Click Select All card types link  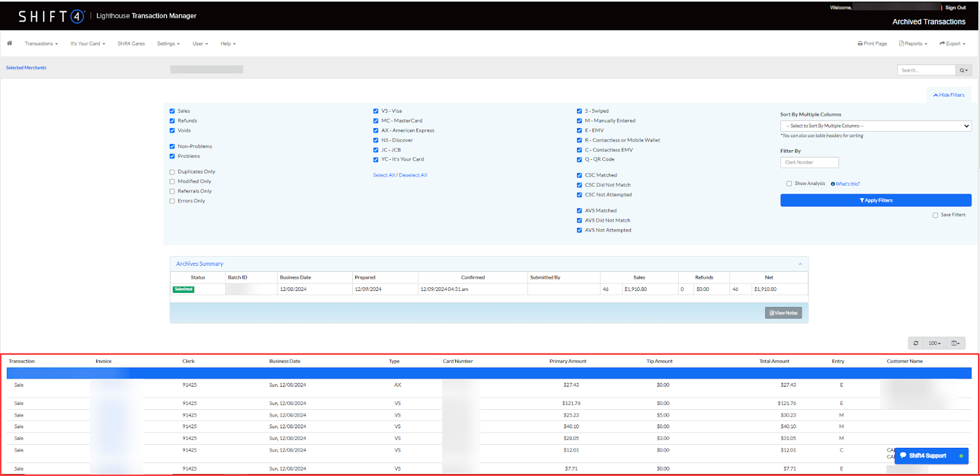click(x=383, y=175)
